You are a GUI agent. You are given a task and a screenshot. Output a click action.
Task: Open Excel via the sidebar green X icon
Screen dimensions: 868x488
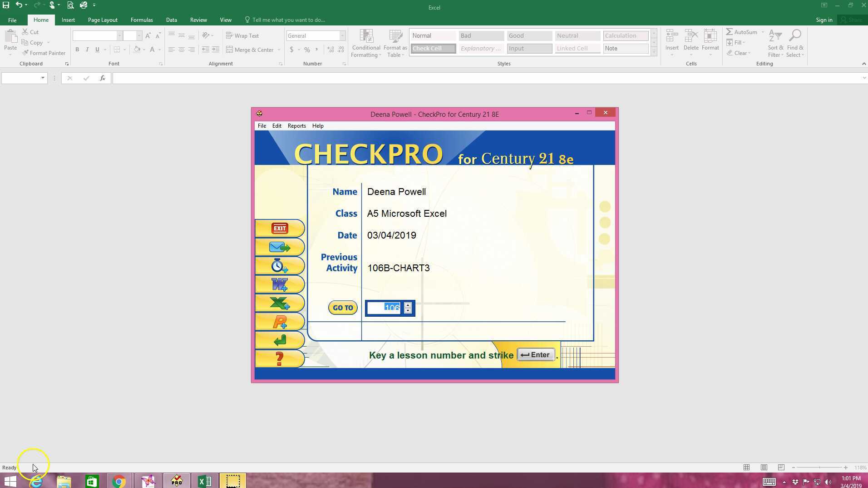click(x=279, y=303)
